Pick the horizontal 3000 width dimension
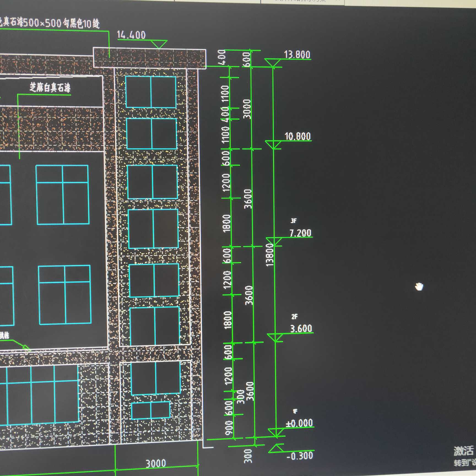Screen dimensions: 476x476 156,463
